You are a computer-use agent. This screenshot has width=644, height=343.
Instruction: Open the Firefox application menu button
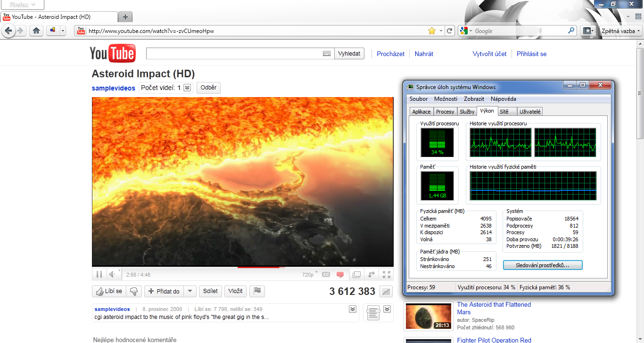[23, 5]
